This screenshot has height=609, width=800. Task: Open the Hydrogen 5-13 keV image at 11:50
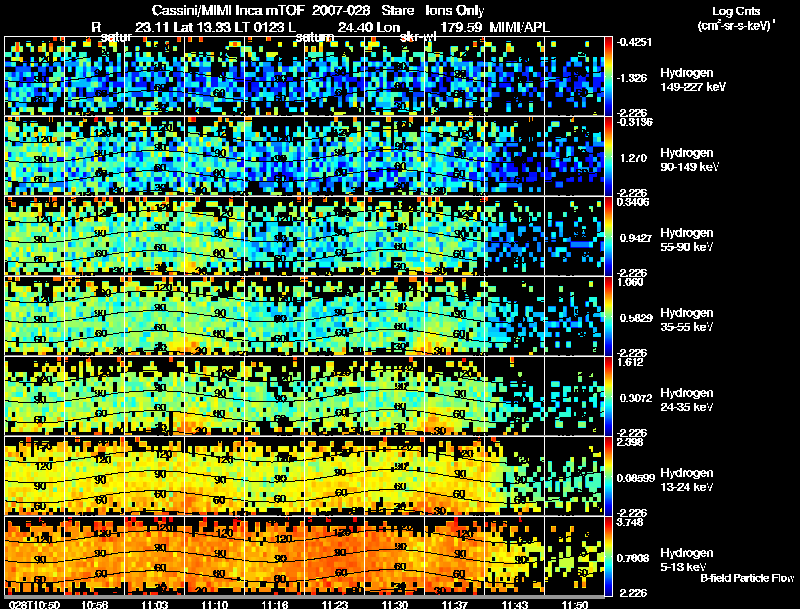(574, 556)
